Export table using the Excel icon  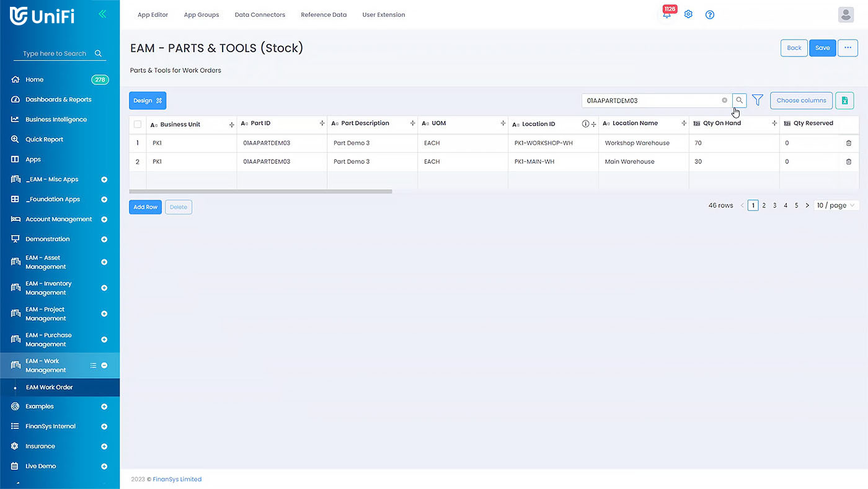coord(844,101)
